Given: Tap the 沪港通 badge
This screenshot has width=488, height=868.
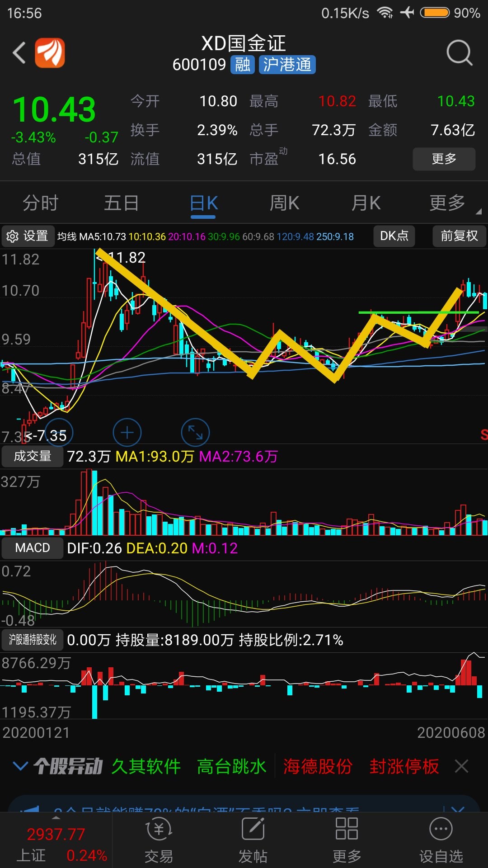Looking at the screenshot, I should [x=287, y=65].
